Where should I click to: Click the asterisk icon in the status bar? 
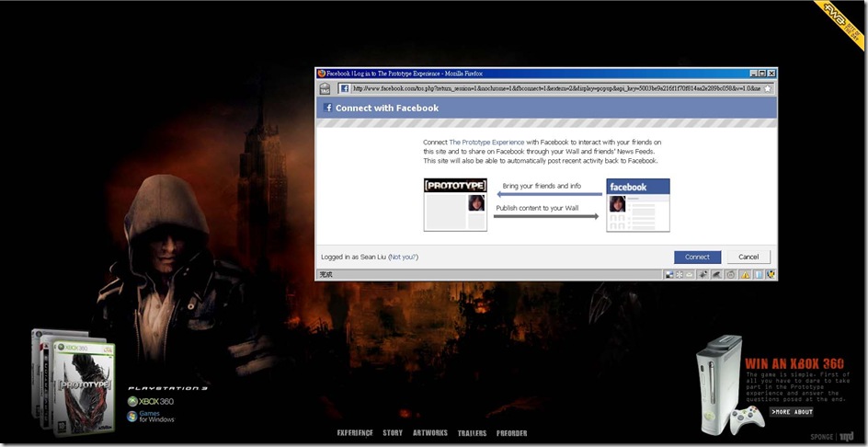(680, 275)
